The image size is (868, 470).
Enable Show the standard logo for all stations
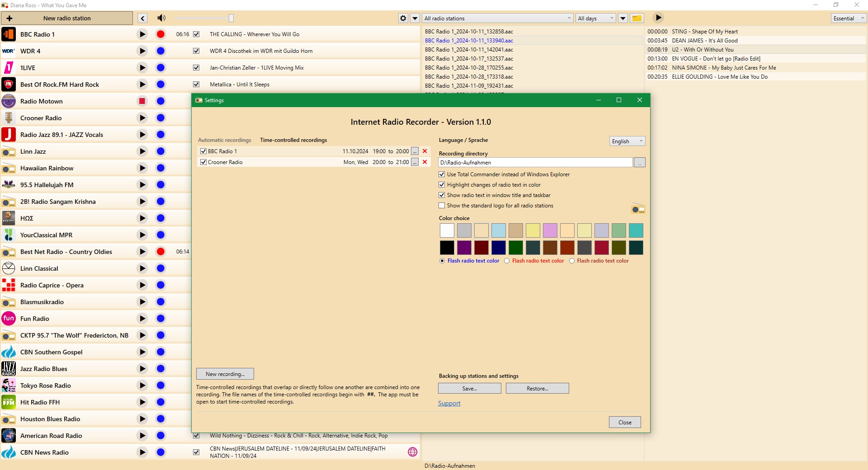(442, 206)
